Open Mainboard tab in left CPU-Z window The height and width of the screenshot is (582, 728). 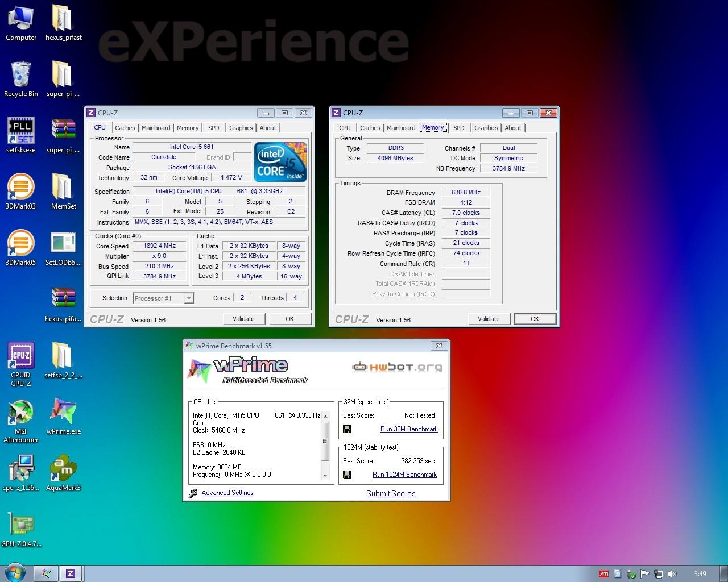tap(156, 128)
